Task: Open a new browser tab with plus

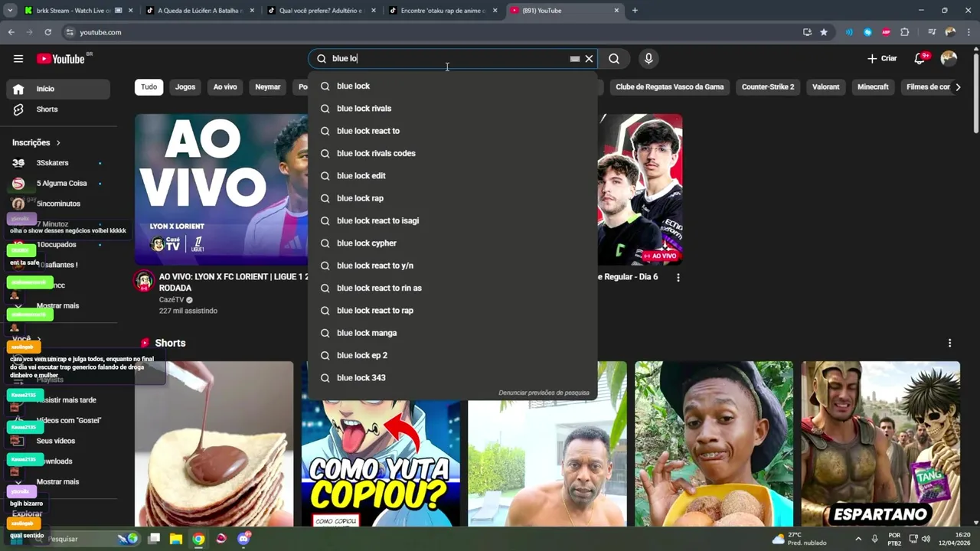Action: pos(635,11)
